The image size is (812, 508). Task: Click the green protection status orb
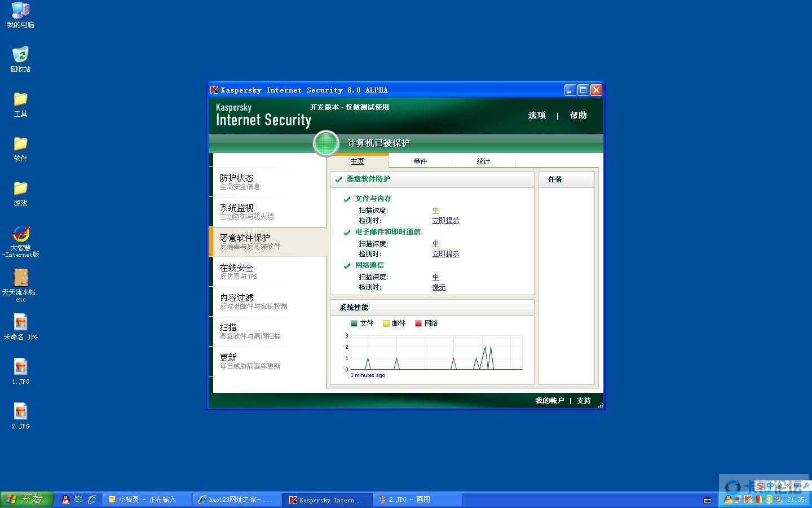click(326, 143)
